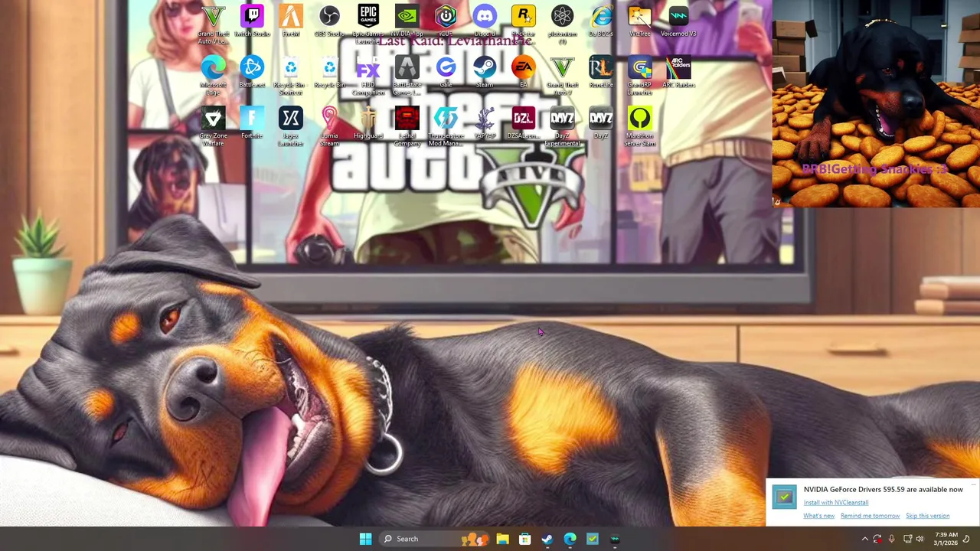Open the Twitch Studio desktop icon
The image size is (980, 551).
[x=252, y=21]
